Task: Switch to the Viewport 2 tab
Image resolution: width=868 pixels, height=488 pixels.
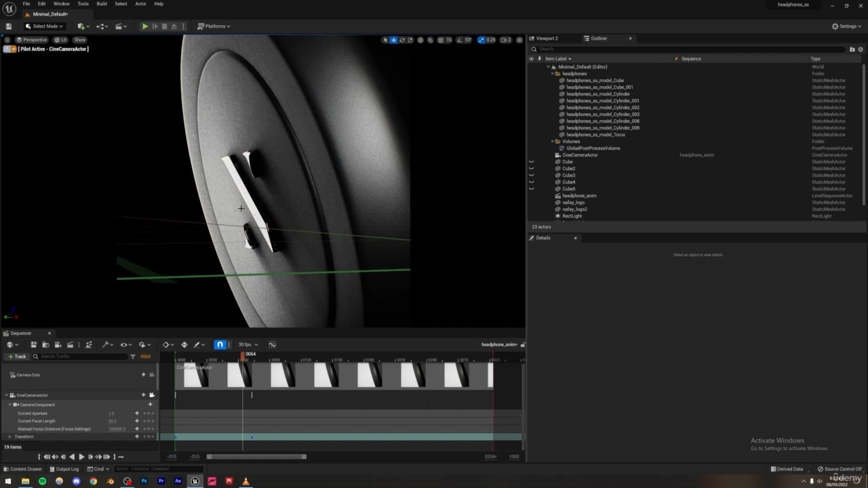Action: (548, 39)
